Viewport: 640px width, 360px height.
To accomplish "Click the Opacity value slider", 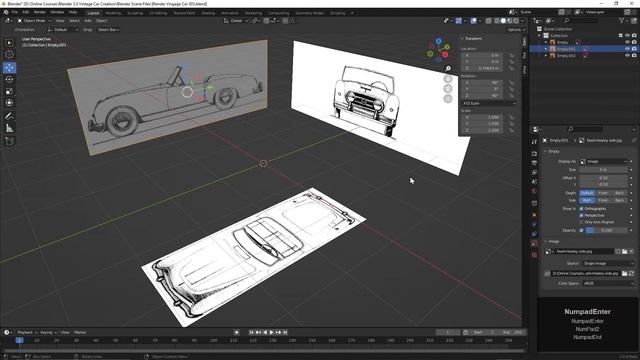I will [x=606, y=230].
